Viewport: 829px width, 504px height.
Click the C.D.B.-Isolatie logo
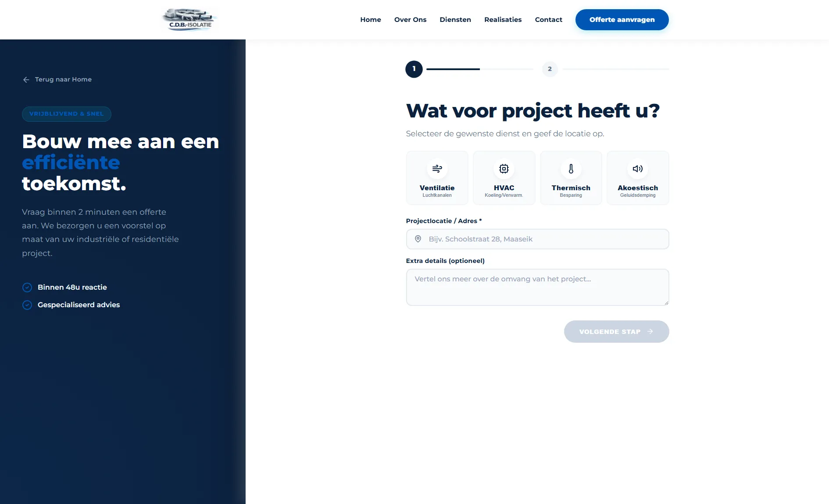(x=190, y=20)
